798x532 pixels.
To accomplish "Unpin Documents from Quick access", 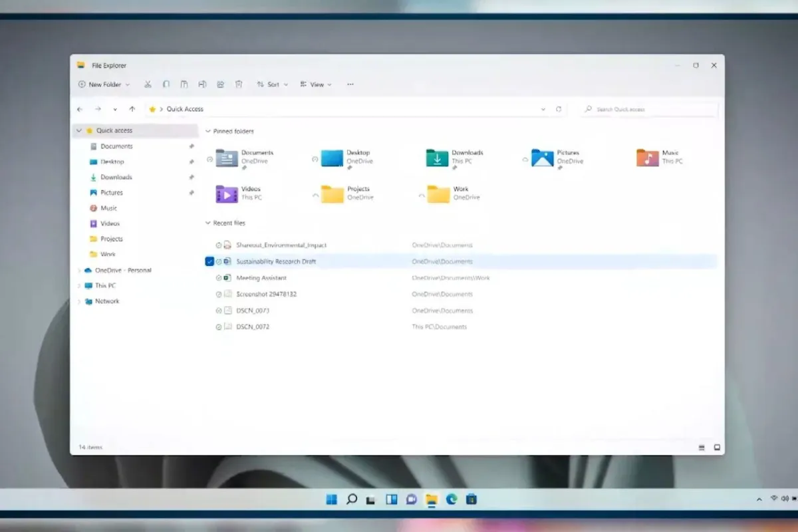I will 192,146.
